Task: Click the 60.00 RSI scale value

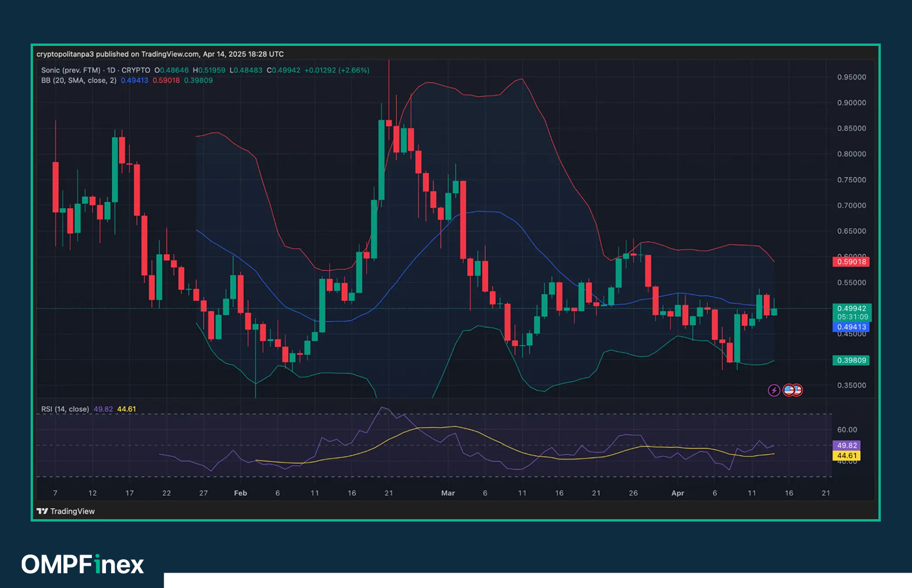Action: tap(847, 430)
